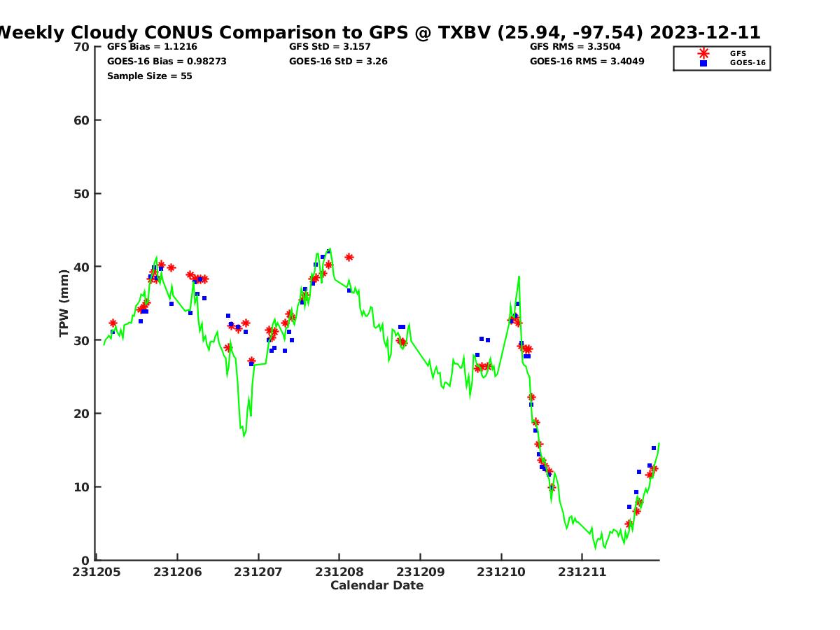Click the GOES-16 Bias = 0.98273 statistic
The width and height of the screenshot is (840, 630).
[167, 62]
